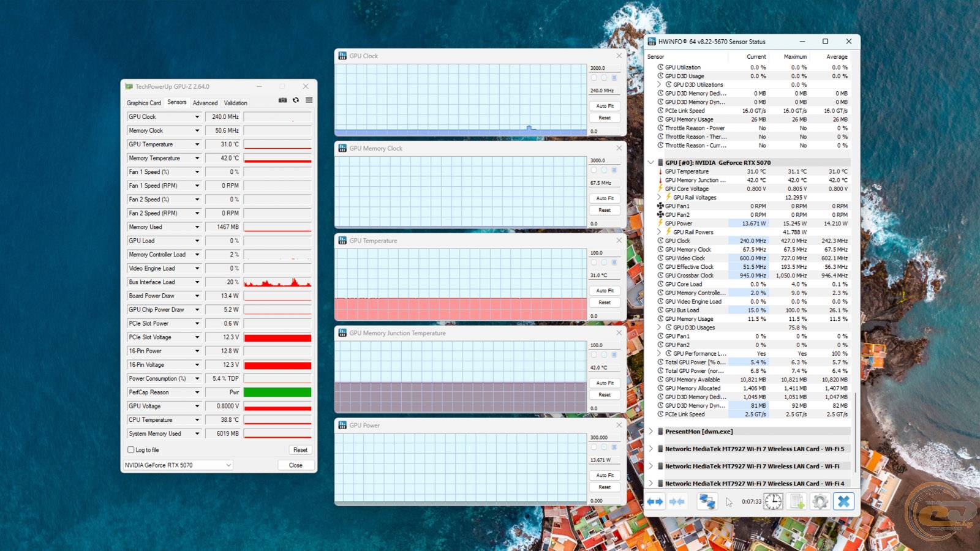980x551 pixels.
Task: Toggle first checkbox in GPU Temperature graph
Action: pyautogui.click(x=594, y=263)
